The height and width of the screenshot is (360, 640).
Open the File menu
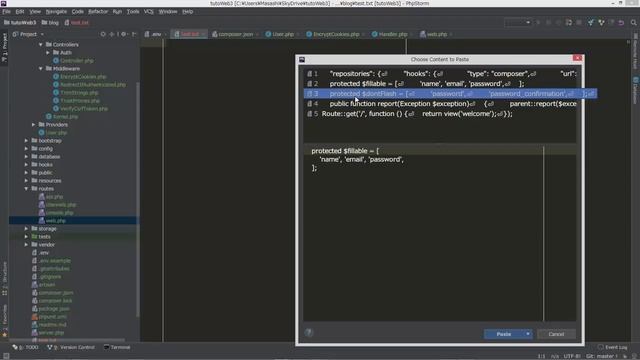click(7, 11)
